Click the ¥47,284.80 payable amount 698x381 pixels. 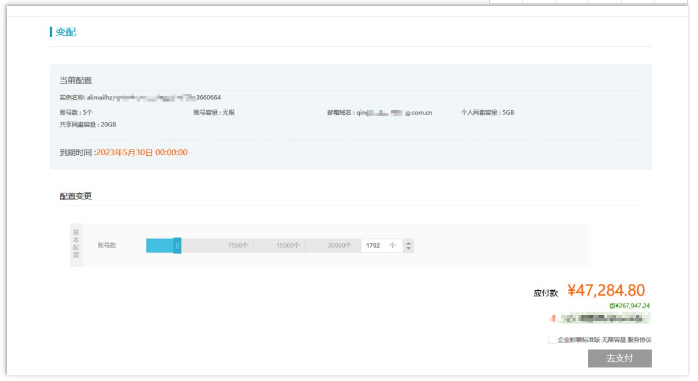click(x=606, y=290)
